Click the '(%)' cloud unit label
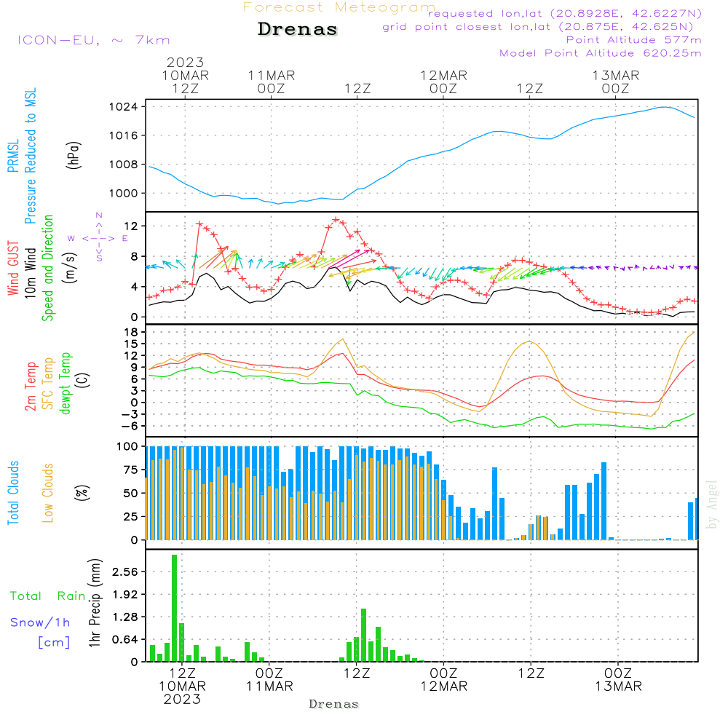This screenshot has height=728, width=728. tap(82, 493)
